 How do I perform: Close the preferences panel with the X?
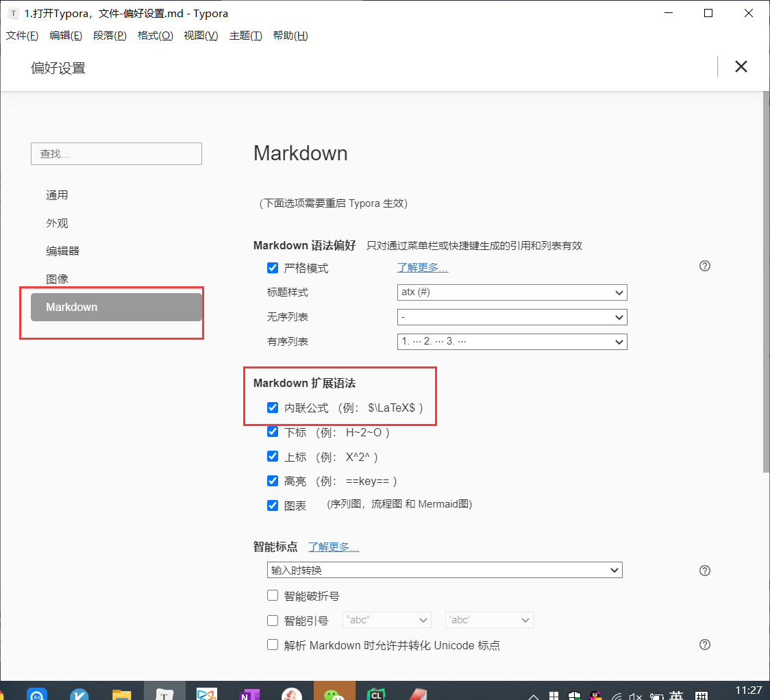tap(741, 66)
